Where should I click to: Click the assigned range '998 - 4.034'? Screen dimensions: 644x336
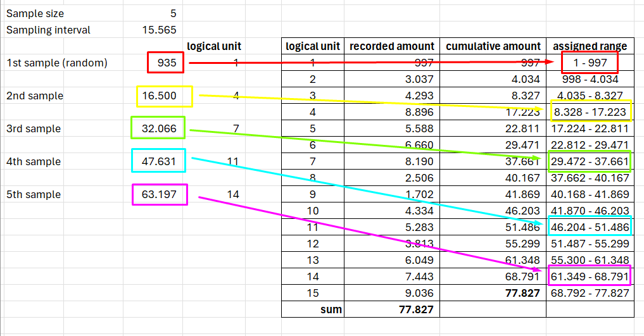pos(590,79)
